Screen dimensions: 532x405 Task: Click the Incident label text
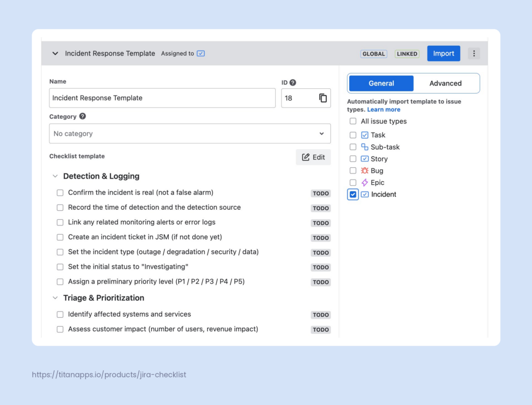383,194
